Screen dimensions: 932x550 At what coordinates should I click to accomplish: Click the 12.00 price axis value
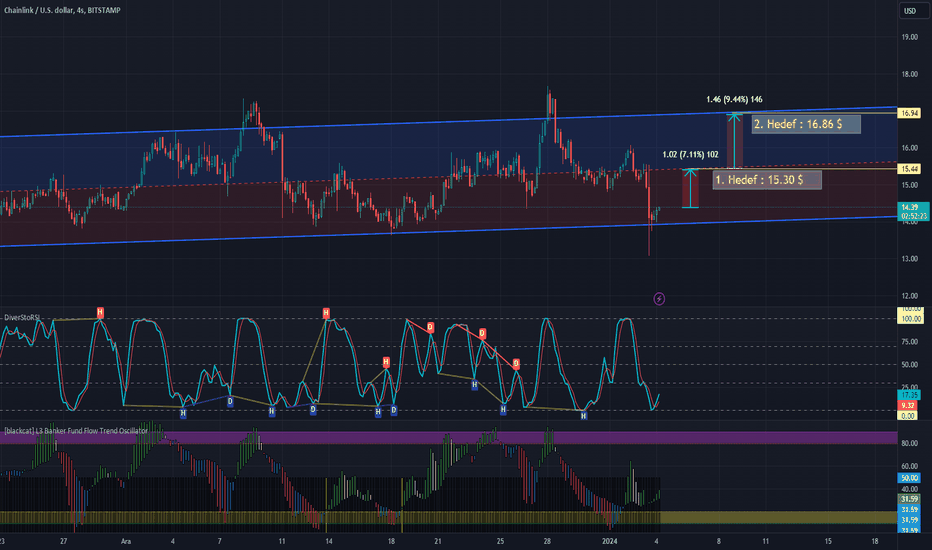pyautogui.click(x=909, y=296)
